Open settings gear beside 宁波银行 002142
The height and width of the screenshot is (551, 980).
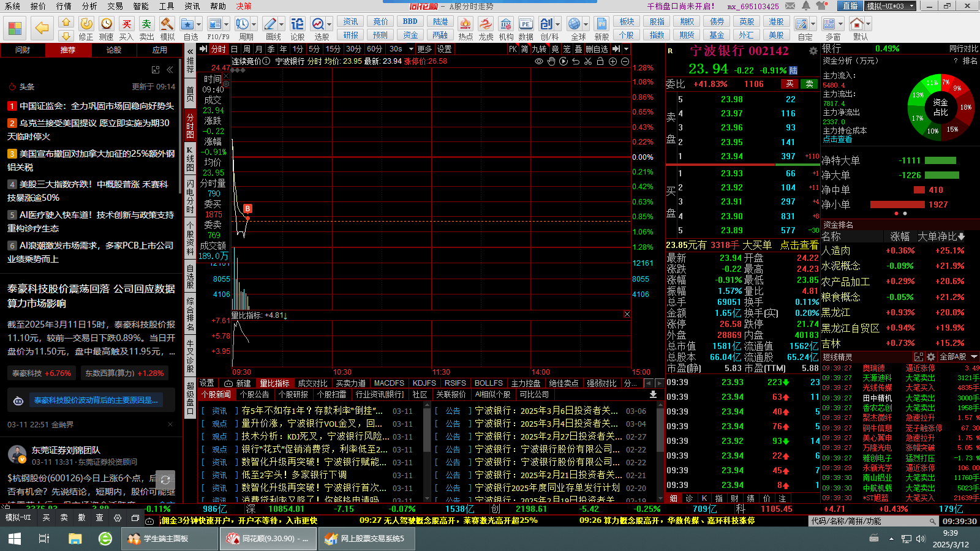pyautogui.click(x=813, y=51)
